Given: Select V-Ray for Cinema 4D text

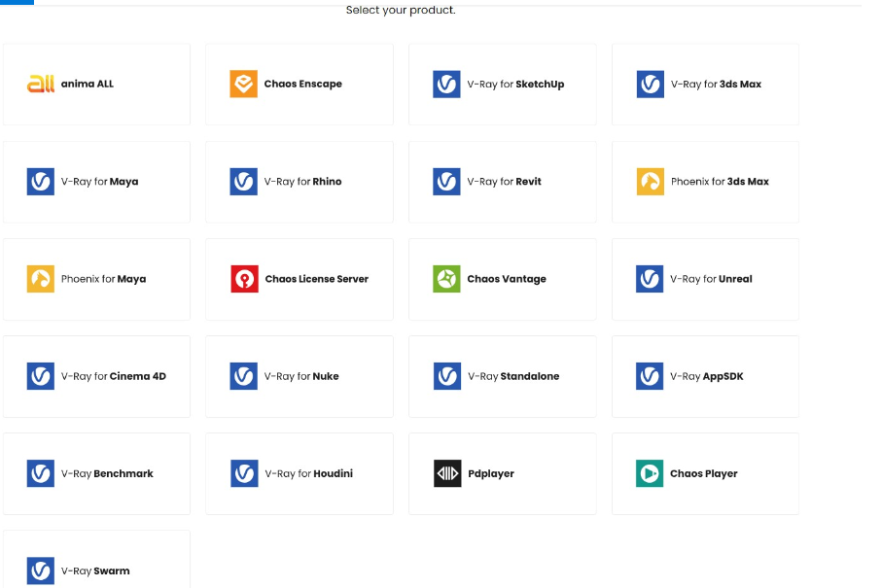Looking at the screenshot, I should tap(114, 376).
